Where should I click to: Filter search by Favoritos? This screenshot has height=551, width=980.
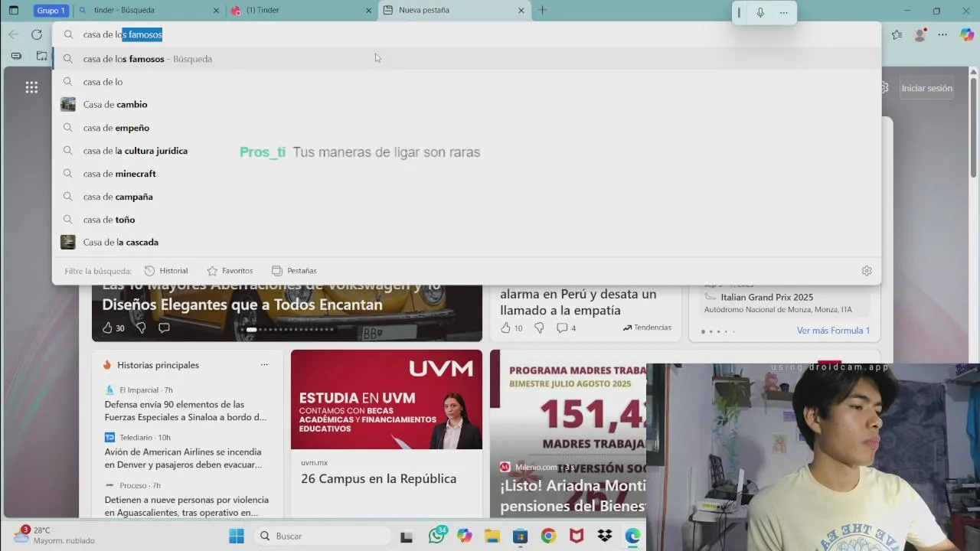coord(230,271)
